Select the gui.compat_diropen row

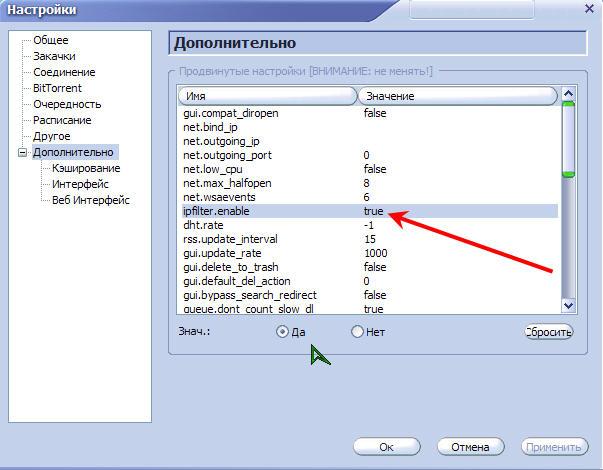tap(370, 113)
